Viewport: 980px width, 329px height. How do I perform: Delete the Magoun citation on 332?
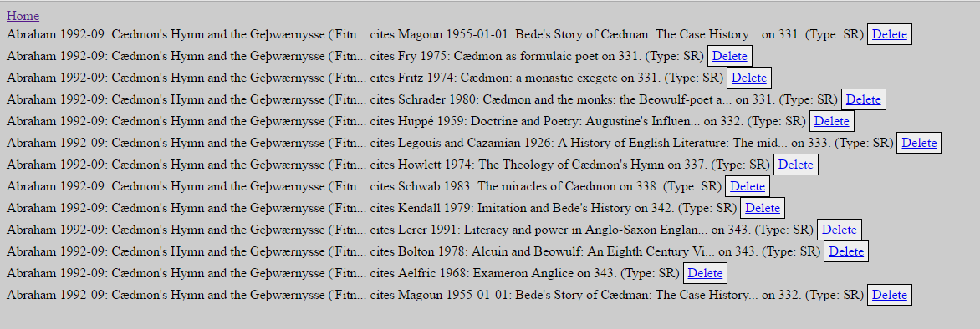(890, 295)
